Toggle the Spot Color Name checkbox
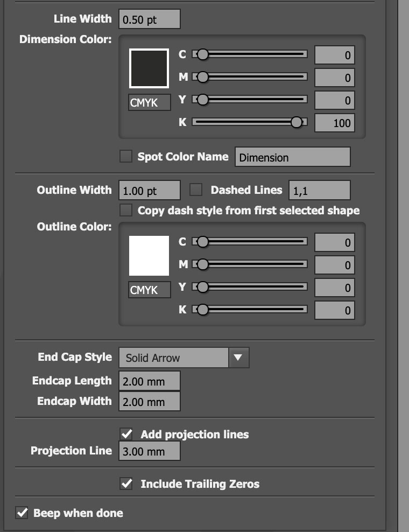This screenshot has height=532, width=409. click(125, 157)
